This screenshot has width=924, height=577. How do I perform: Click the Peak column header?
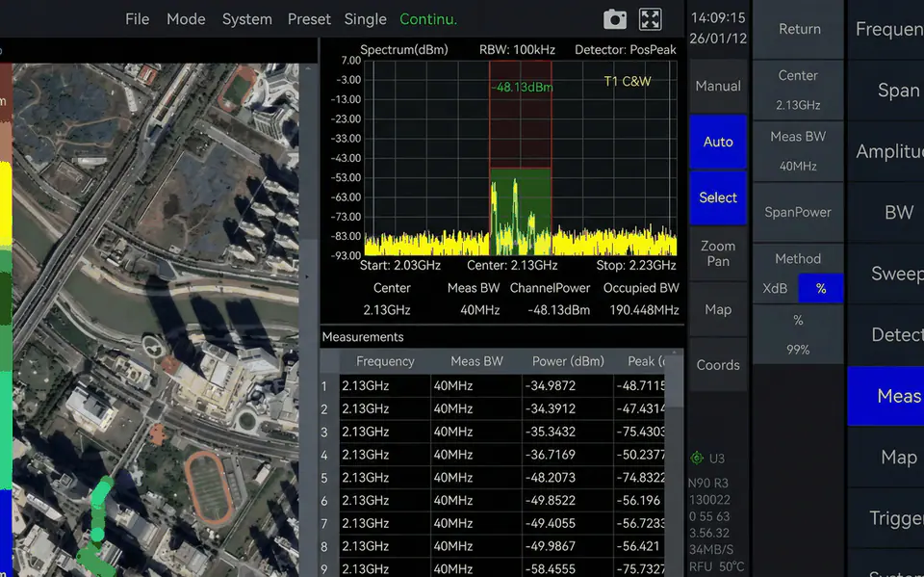point(639,361)
